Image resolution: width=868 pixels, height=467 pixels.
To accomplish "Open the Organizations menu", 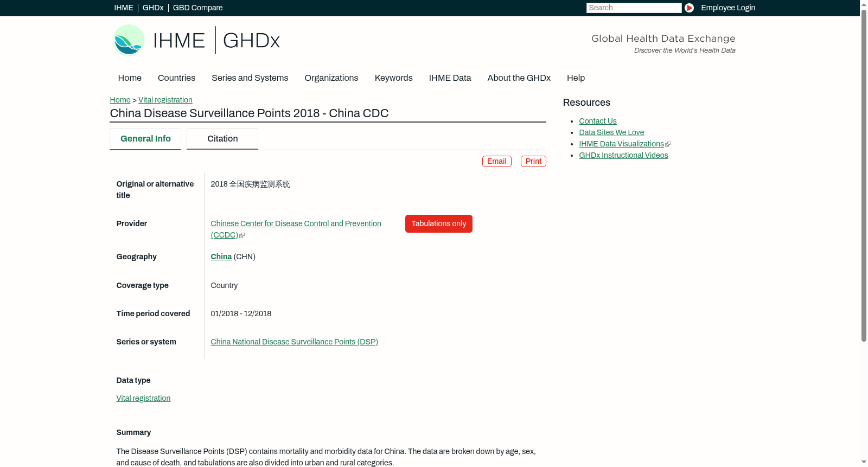I will (331, 78).
